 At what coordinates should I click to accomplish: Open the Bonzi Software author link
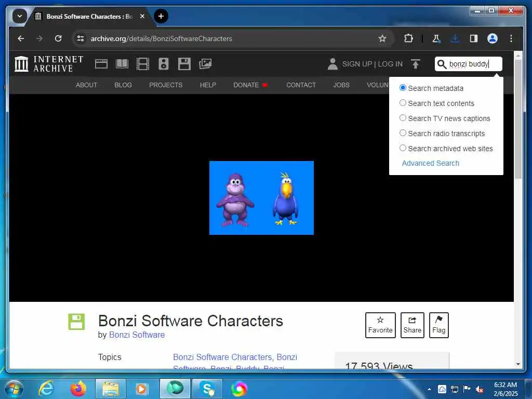click(137, 335)
